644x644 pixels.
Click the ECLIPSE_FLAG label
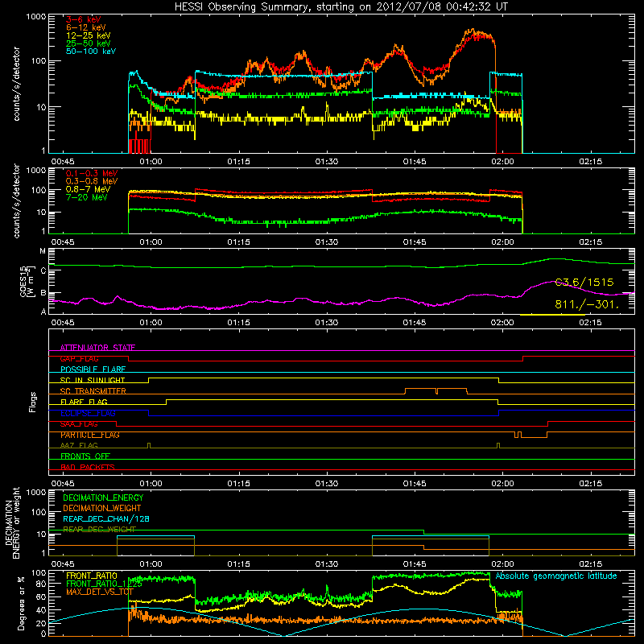pyautogui.click(x=88, y=413)
